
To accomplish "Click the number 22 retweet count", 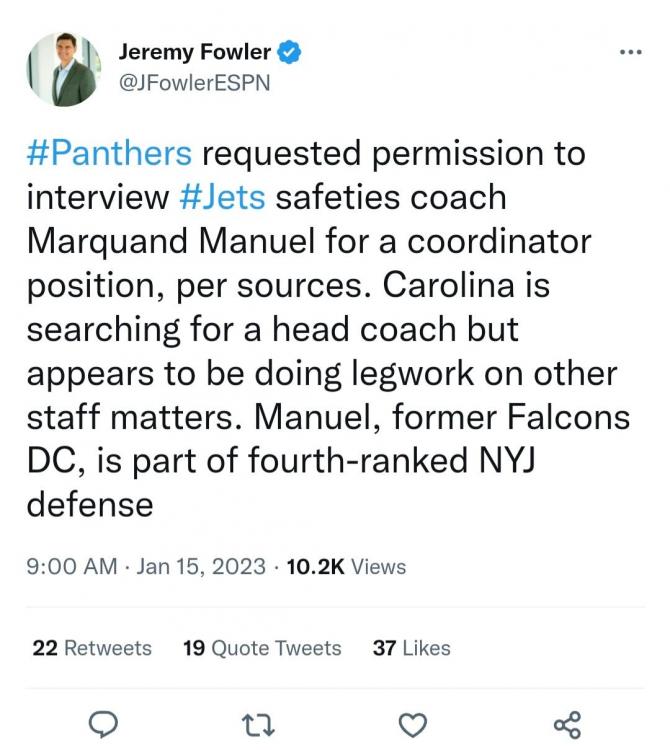I will (45, 648).
